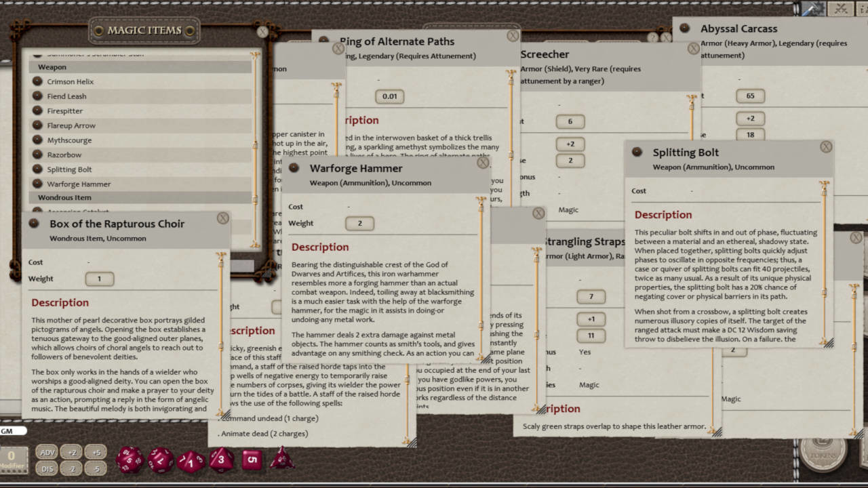Click Ring of Alternate Paths weight field
This screenshot has height=488, width=868.
click(x=389, y=96)
